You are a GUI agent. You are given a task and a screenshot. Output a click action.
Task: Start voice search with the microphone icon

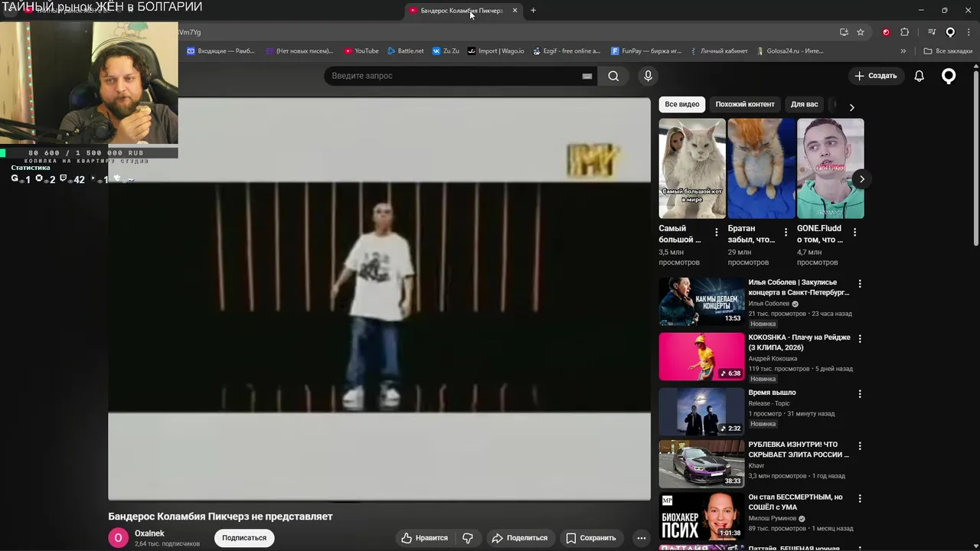point(648,76)
